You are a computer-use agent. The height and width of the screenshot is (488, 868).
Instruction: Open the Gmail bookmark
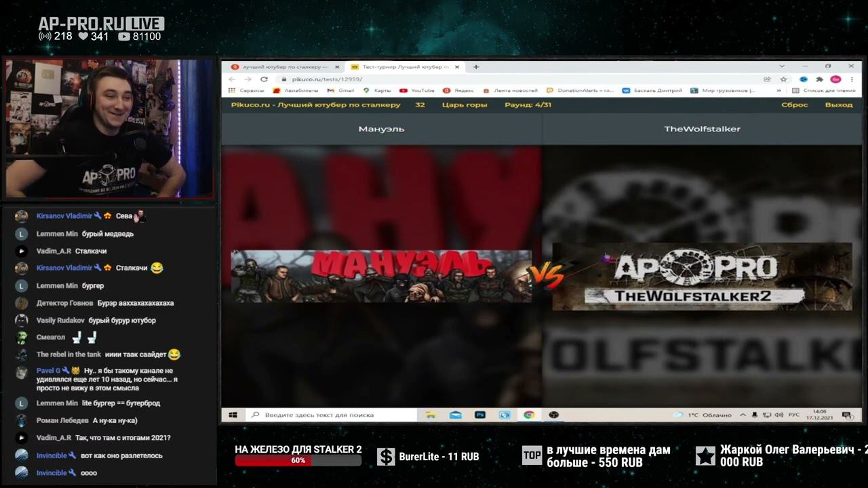click(341, 90)
